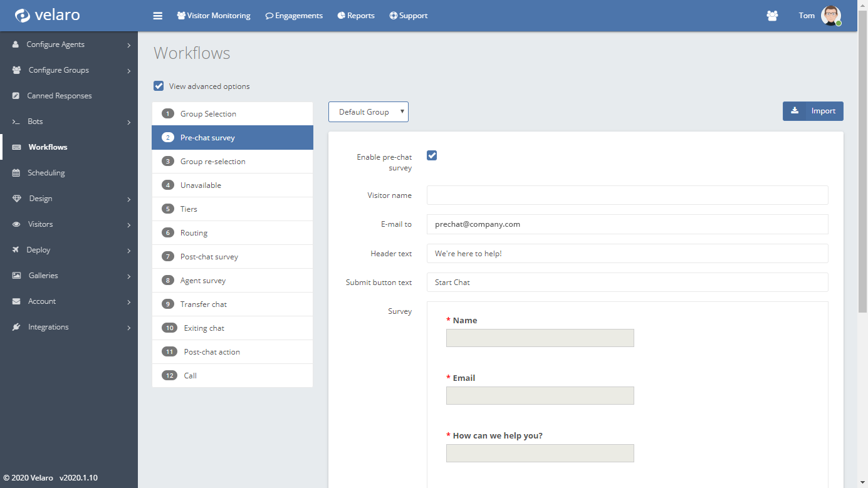The width and height of the screenshot is (868, 488).
Task: Click the Import download icon
Action: [795, 111]
